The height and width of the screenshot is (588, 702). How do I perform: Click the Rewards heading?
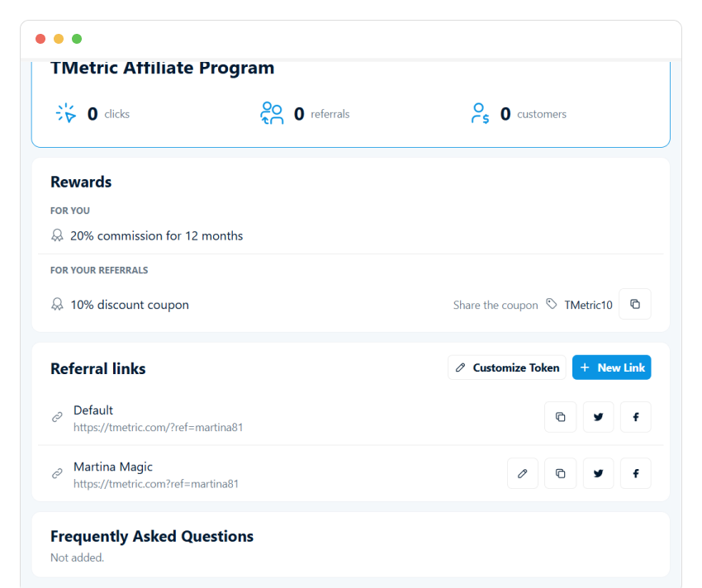[x=81, y=182]
